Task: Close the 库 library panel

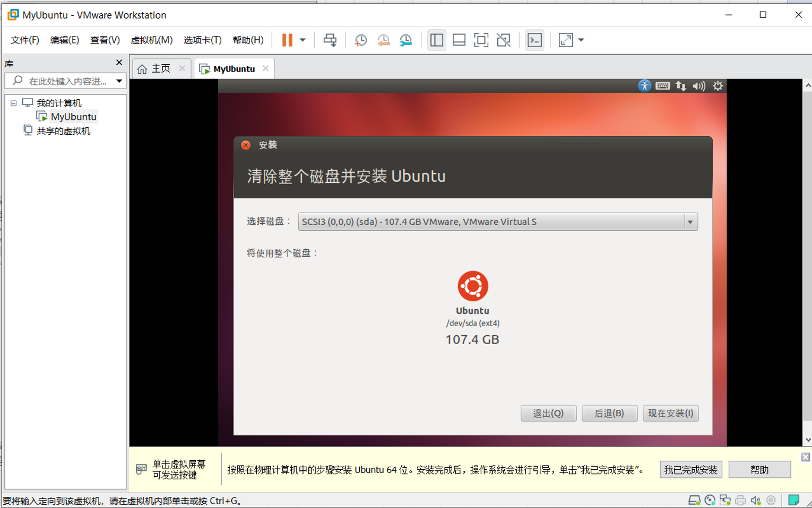Action: point(119,63)
